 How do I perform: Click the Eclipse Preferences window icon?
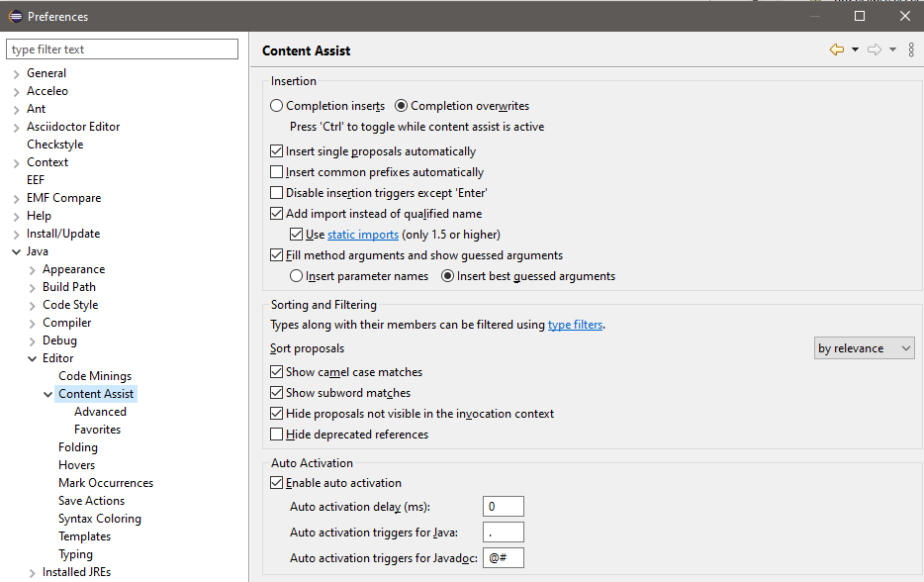point(14,16)
